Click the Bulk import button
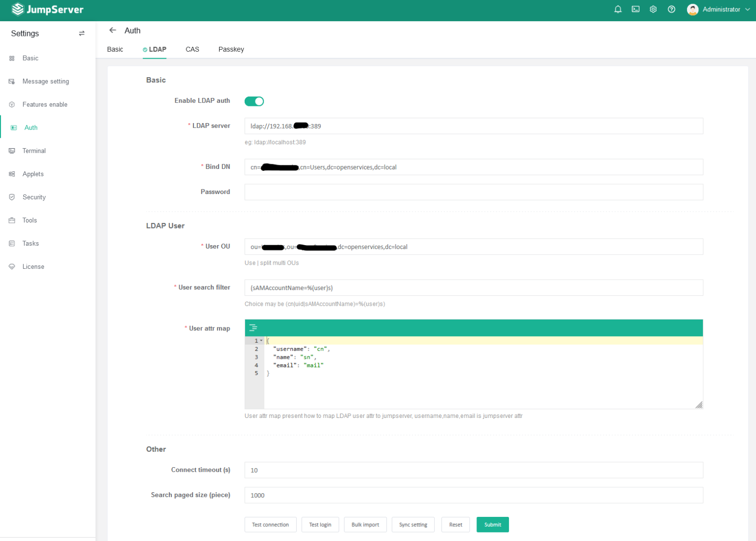 coord(365,524)
